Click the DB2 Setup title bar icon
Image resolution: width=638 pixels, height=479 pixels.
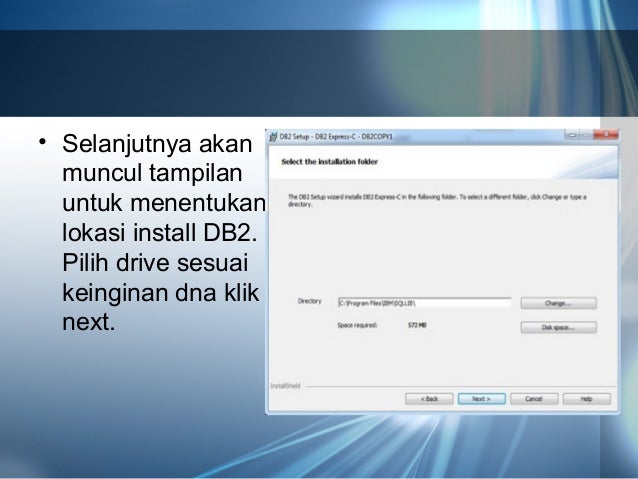click(273, 137)
